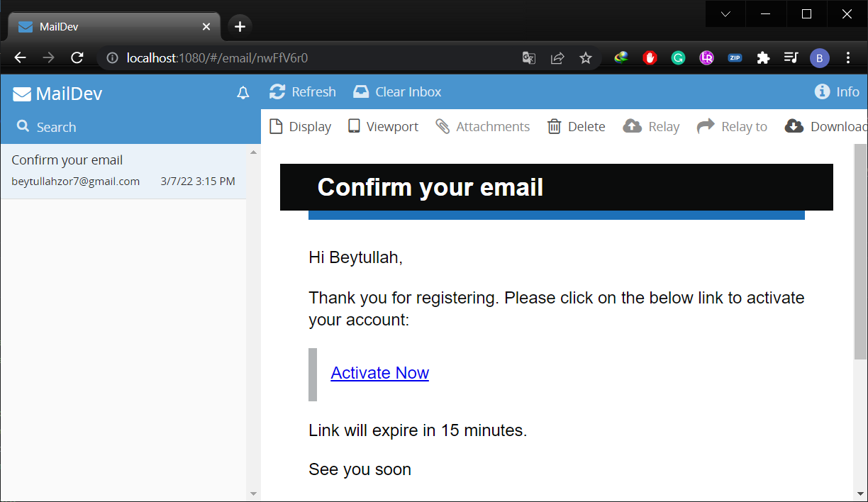This screenshot has width=868, height=502.
Task: Click the inbox list scrollbar down arrow
Action: (x=254, y=493)
